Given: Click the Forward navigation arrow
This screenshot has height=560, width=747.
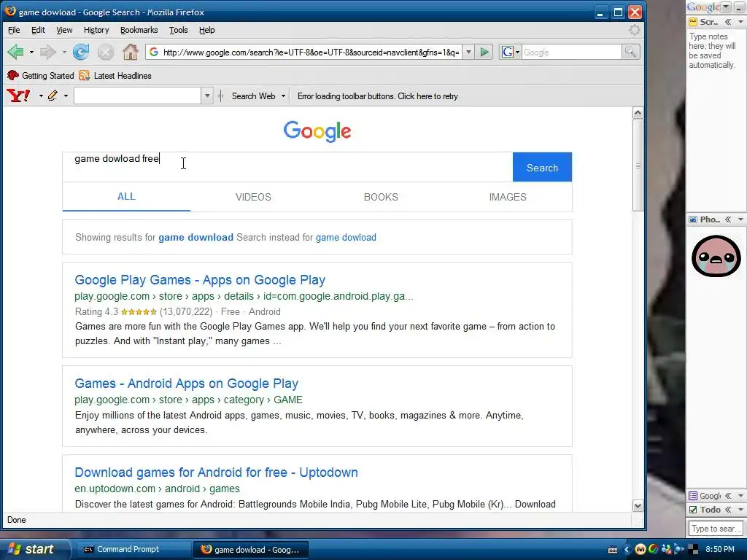Looking at the screenshot, I should point(48,52).
